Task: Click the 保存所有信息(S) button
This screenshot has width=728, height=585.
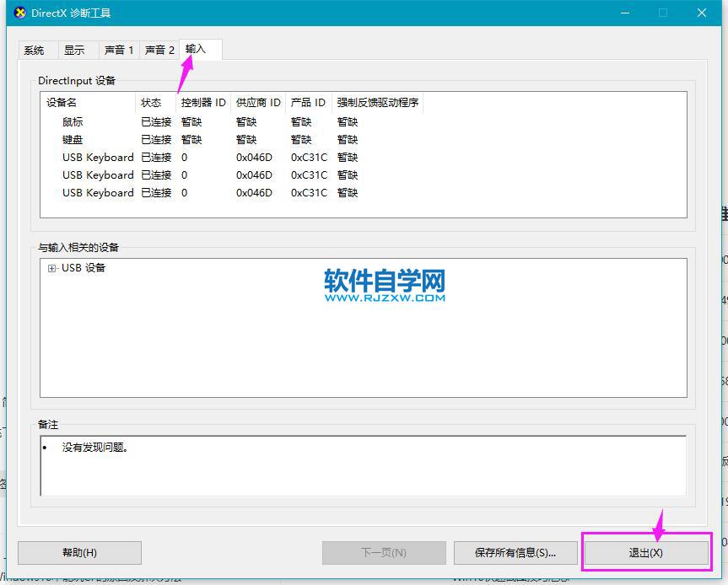Action: pos(515,553)
